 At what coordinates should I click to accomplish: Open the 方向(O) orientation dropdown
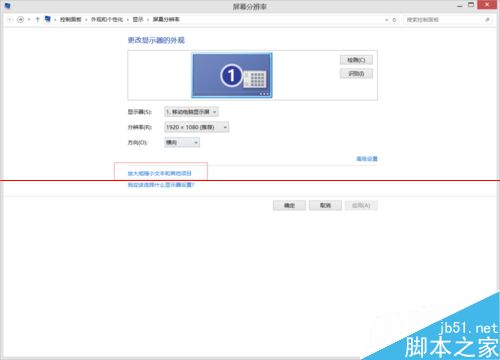(182, 143)
